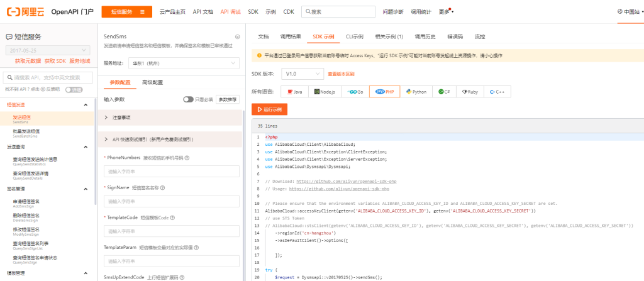Collapse the 签名管理 sidebar group

click(x=86, y=189)
